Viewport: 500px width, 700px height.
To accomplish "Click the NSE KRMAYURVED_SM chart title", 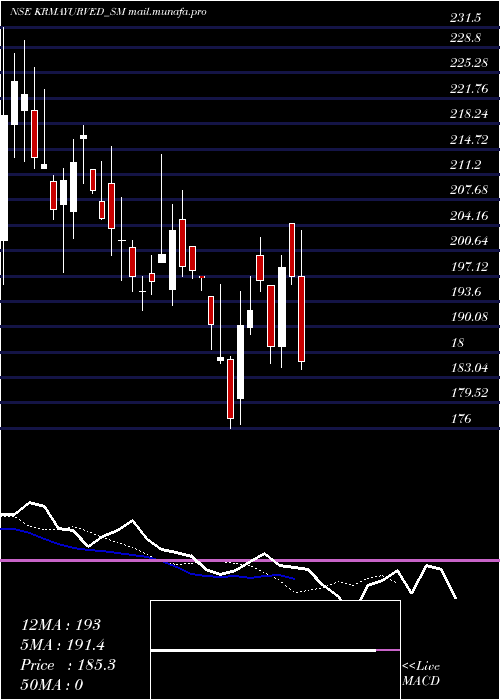I will 108,12.
